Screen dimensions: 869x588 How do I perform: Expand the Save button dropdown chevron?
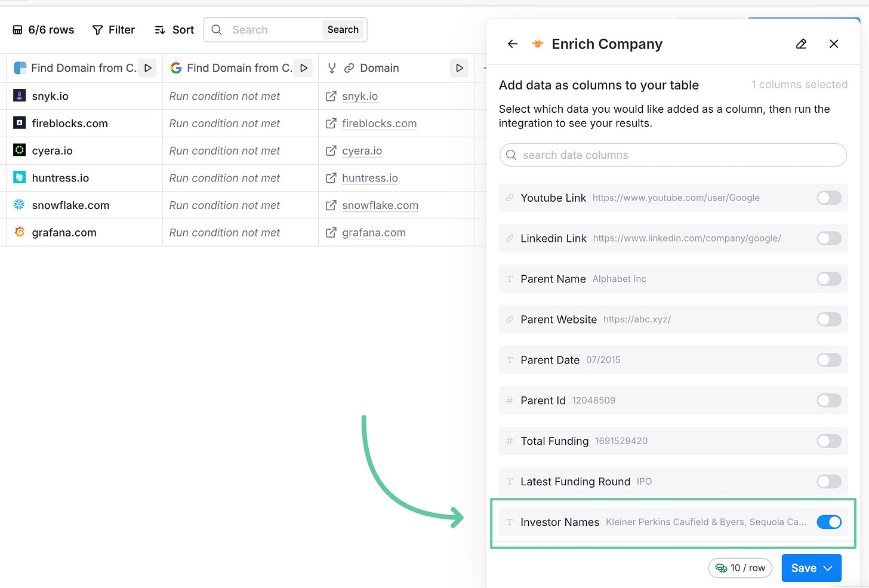pos(828,568)
